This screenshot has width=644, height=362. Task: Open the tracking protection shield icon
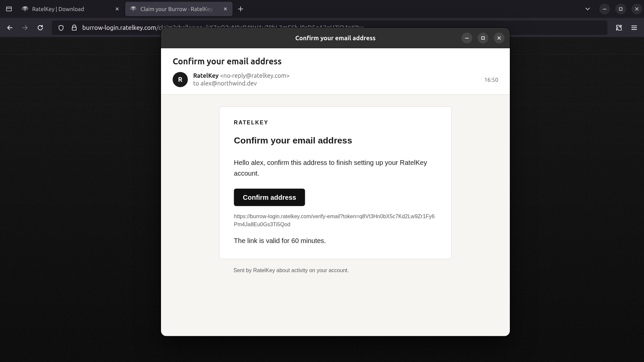(x=61, y=28)
